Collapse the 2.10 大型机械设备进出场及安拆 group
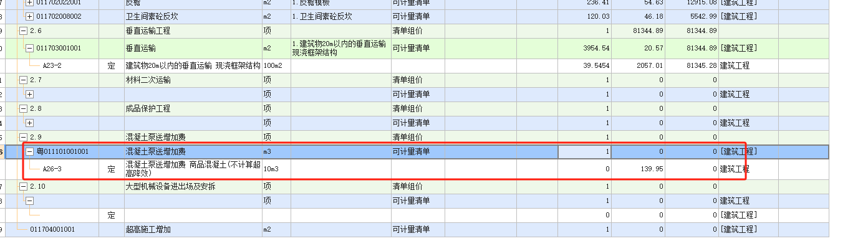The height and width of the screenshot is (241, 868). point(23,186)
